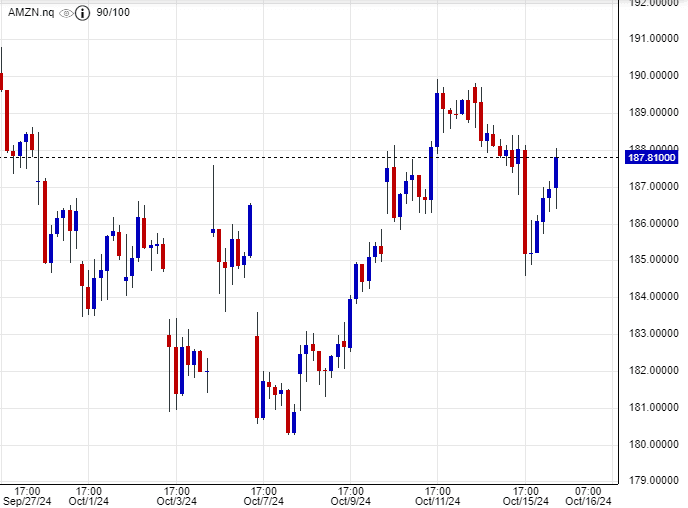Click the AMZN.nq symbol label
Screen dimensions: 688x508
pos(32,14)
